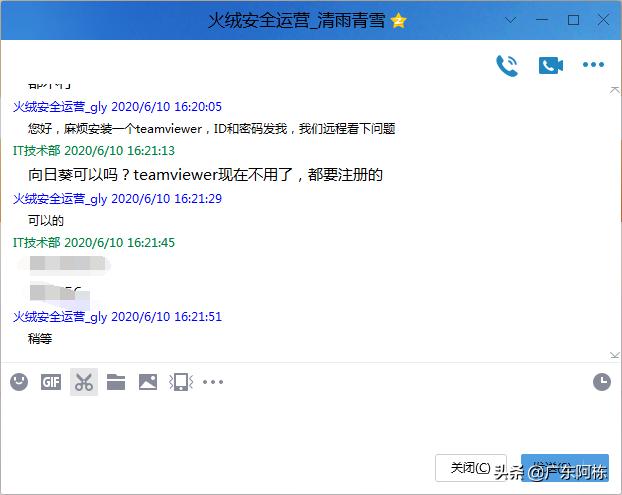
Task: Maximize the chat window
Action: point(573,20)
